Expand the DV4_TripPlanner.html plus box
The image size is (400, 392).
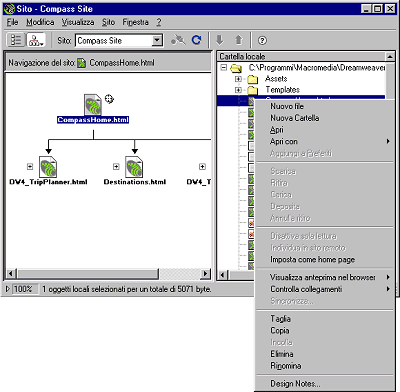(30, 166)
